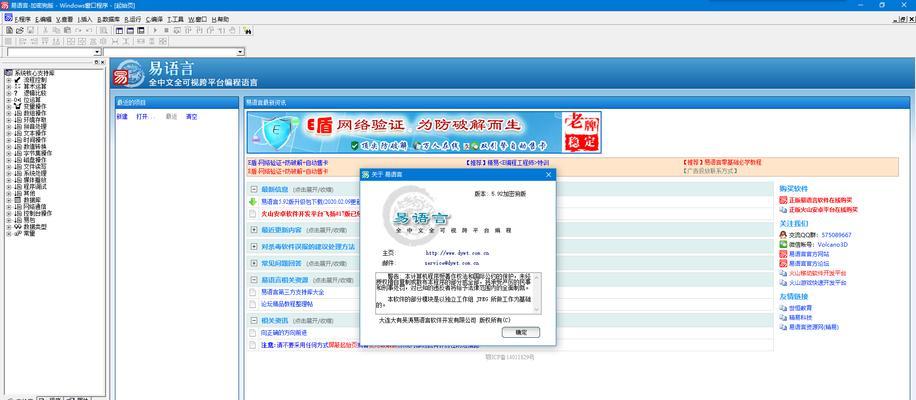The height and width of the screenshot is (400, 916).
Task: Collapse the 易语言相关资源 section
Action: point(254,280)
